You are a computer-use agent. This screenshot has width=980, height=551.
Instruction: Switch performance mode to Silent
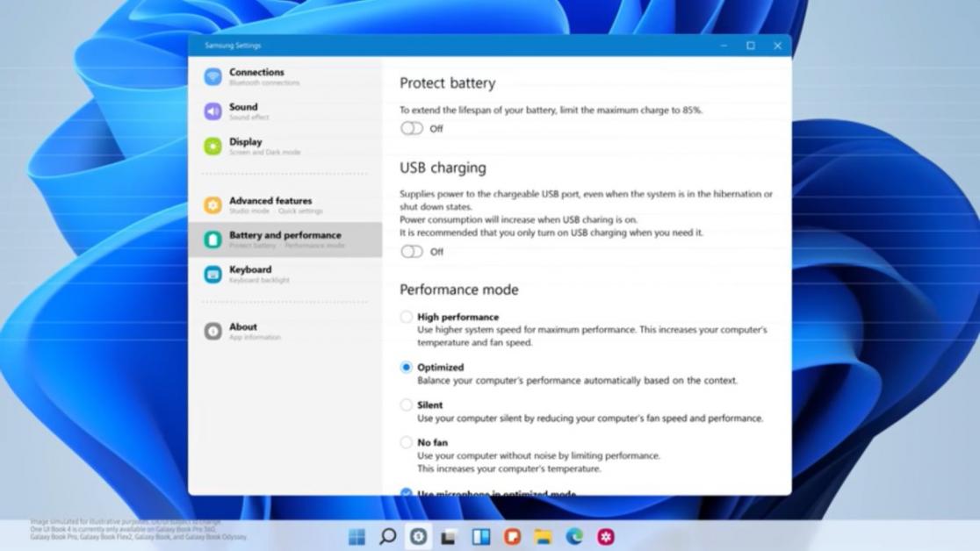click(407, 404)
